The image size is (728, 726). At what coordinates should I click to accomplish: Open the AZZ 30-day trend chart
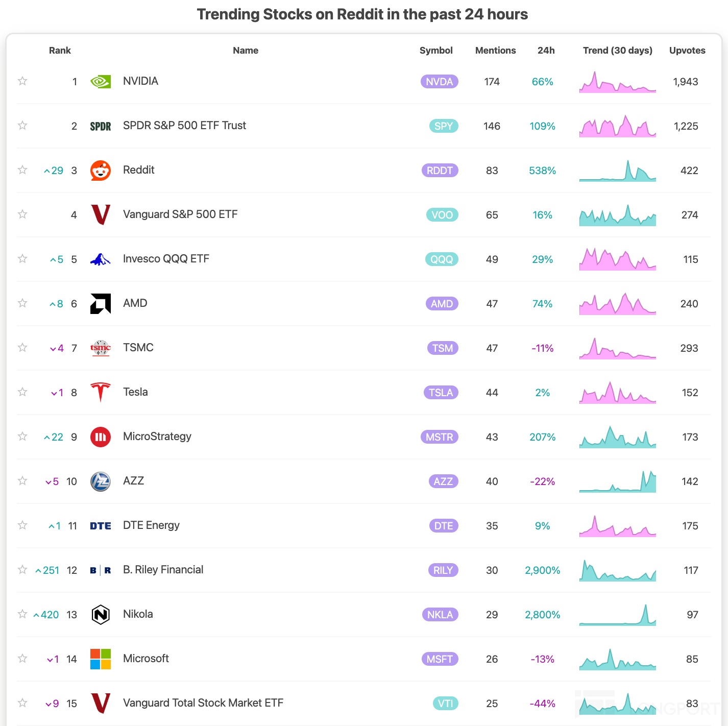click(x=618, y=481)
